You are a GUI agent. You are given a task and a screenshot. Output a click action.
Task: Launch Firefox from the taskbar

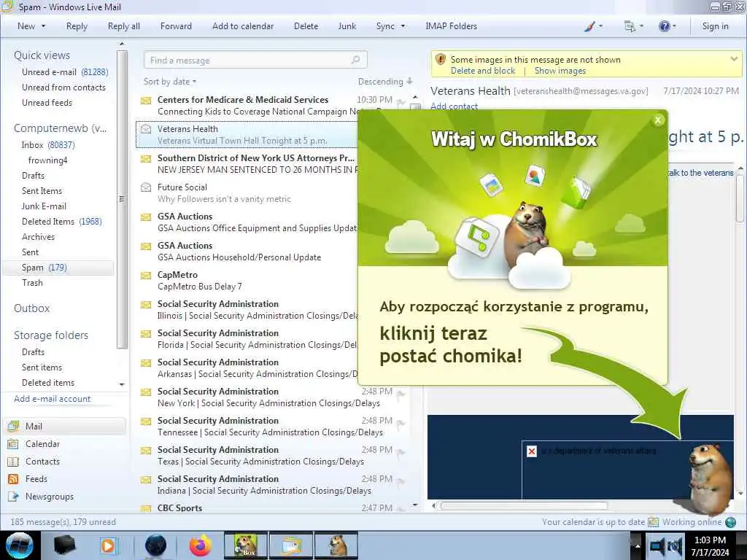pos(201,545)
